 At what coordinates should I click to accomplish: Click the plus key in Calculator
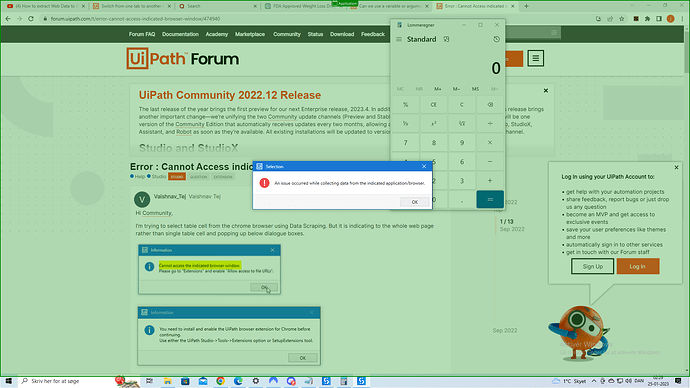pyautogui.click(x=490, y=180)
